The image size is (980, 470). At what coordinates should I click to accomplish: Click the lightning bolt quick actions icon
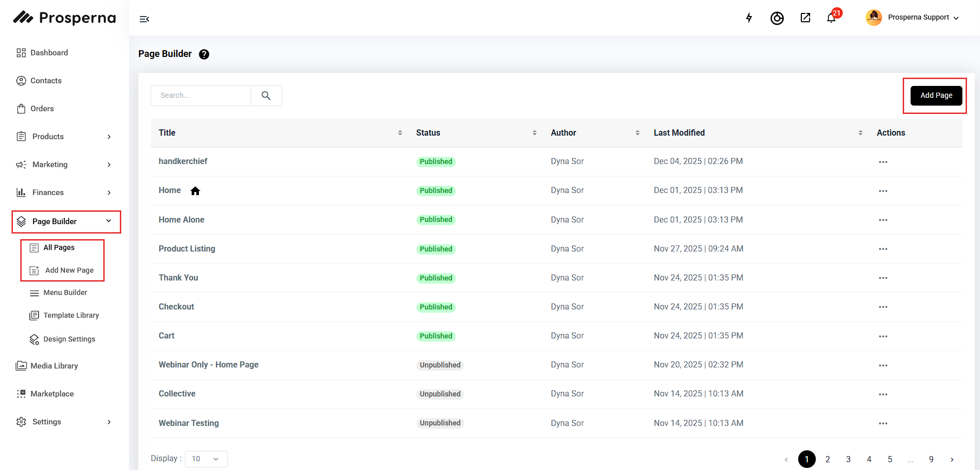click(749, 18)
